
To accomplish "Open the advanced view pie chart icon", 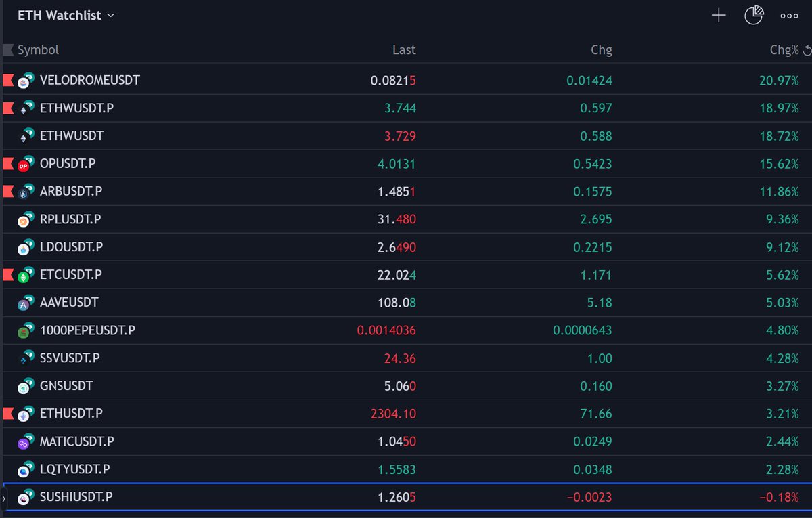I will (754, 15).
